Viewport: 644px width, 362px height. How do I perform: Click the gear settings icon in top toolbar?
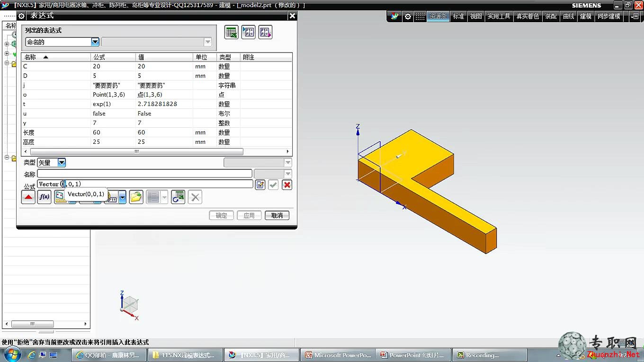click(408, 16)
